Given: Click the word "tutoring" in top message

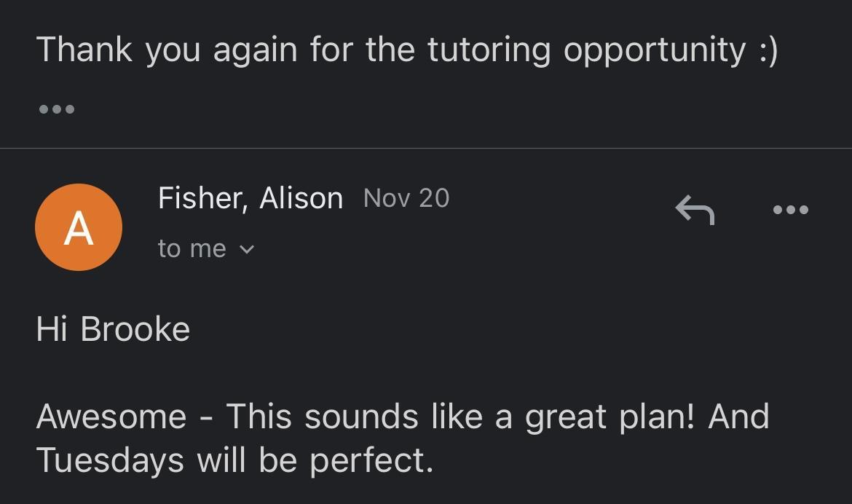Looking at the screenshot, I should tap(488, 50).
